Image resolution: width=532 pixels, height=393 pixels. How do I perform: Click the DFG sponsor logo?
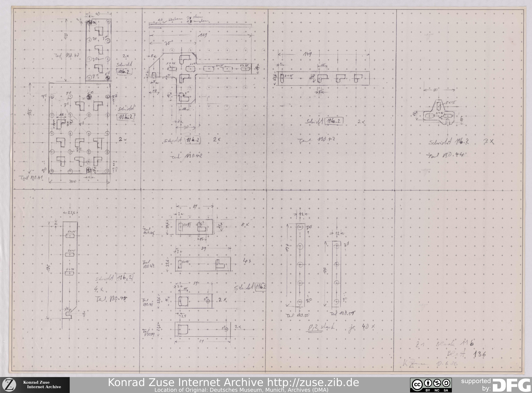[511, 385]
